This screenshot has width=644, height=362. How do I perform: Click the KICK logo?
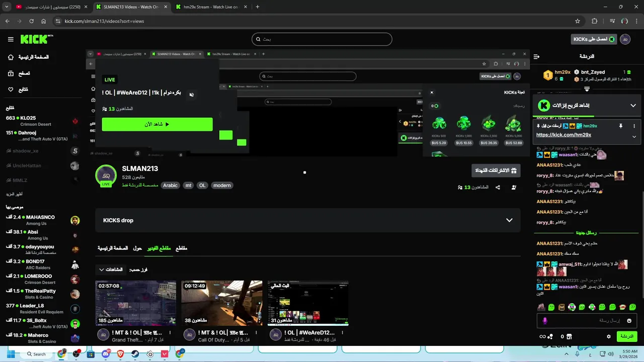(36, 39)
